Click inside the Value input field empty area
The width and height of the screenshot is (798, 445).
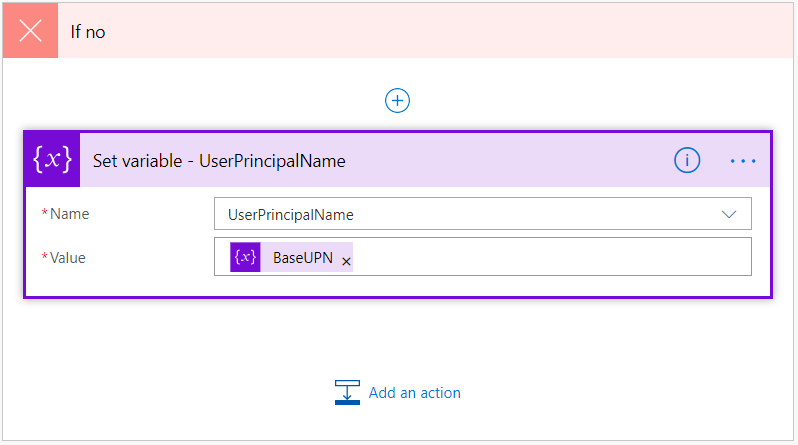(x=550, y=257)
